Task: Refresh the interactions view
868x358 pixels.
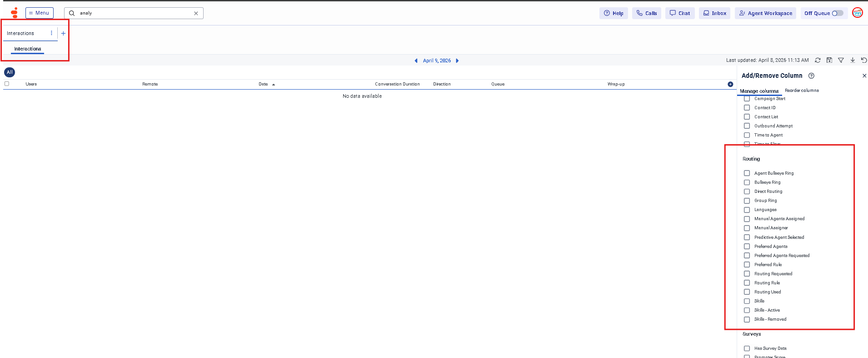Action: [x=818, y=60]
